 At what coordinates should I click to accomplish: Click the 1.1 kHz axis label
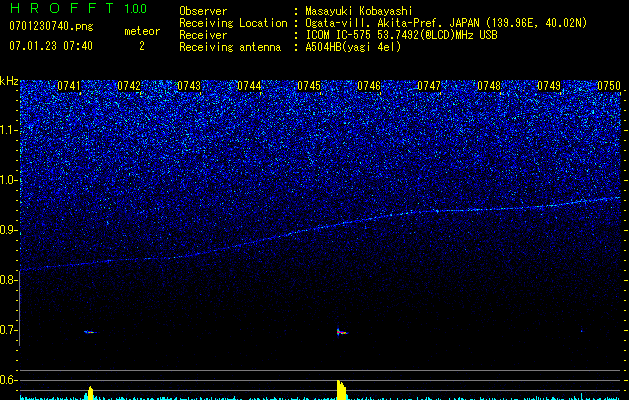tap(9, 130)
